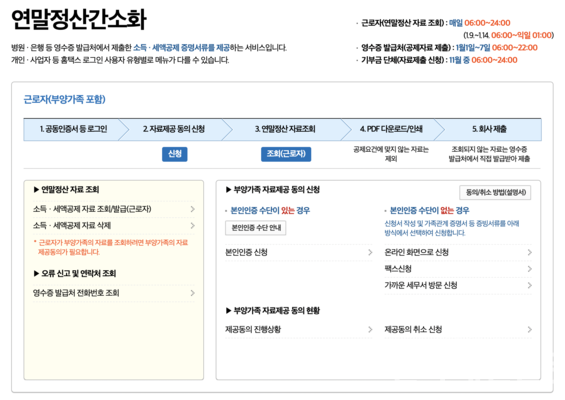This screenshot has width=565, height=400.
Task: Click the blue 신청 button
Action: coord(174,154)
